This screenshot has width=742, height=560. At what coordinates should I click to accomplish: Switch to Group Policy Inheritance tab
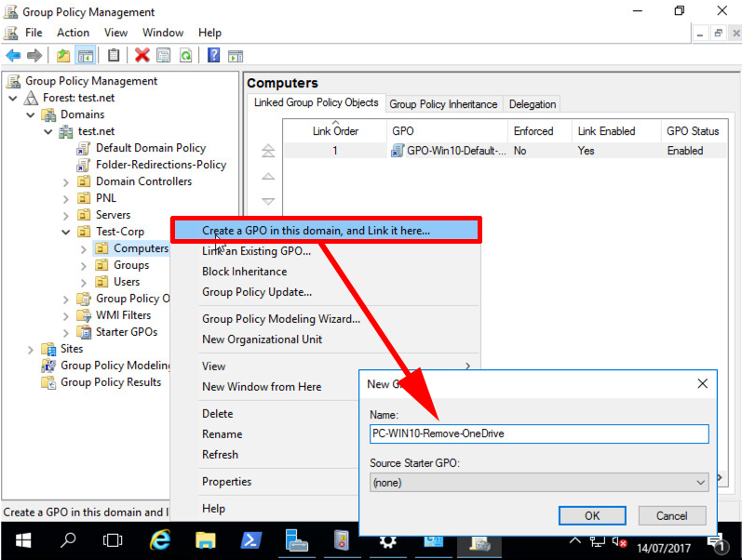pos(443,104)
